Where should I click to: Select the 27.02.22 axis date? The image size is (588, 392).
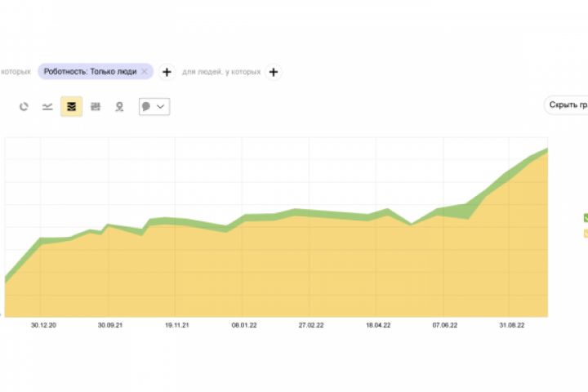pos(310,325)
